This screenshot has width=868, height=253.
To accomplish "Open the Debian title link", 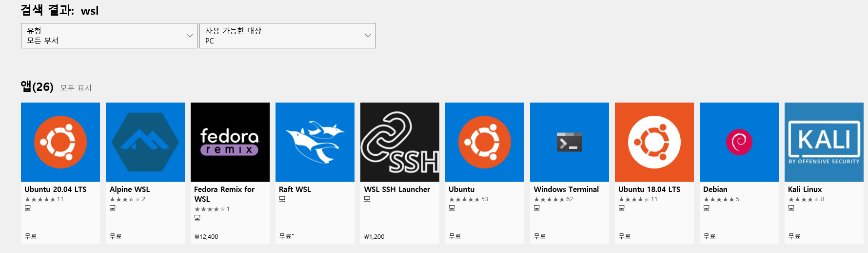I will tap(715, 190).
